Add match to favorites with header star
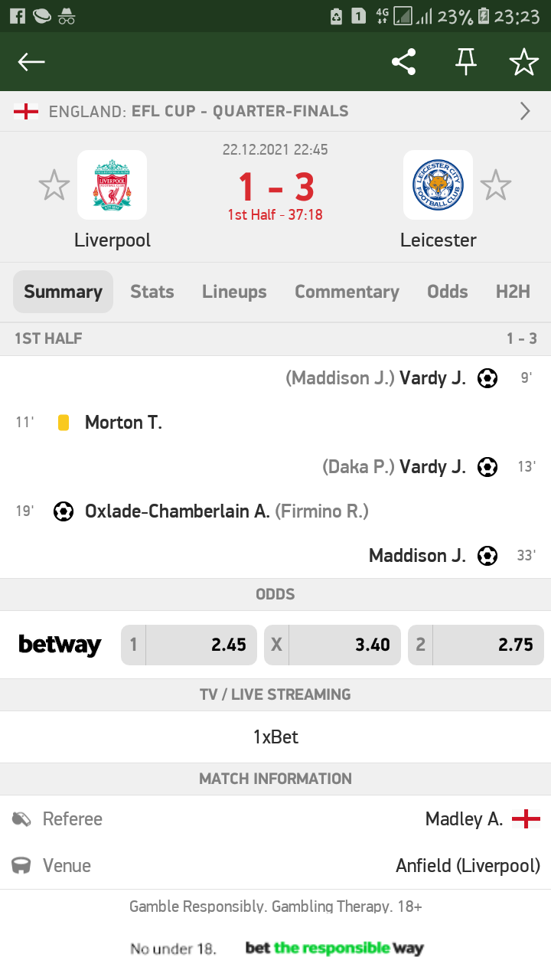The width and height of the screenshot is (551, 980). coord(524,62)
